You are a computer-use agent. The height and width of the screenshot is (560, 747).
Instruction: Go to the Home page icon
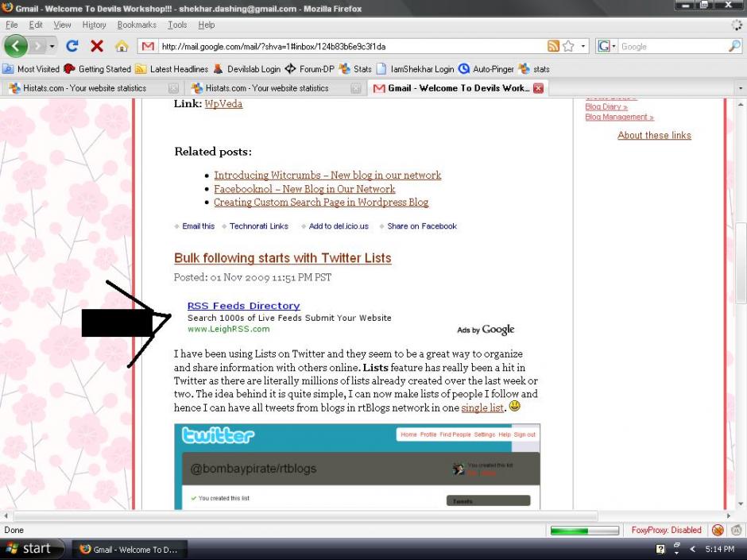pyautogui.click(x=122, y=46)
